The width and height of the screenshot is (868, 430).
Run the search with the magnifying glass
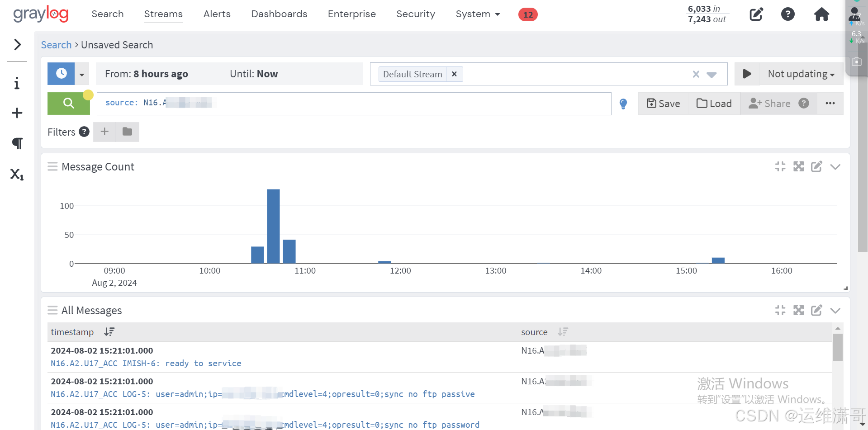(x=68, y=103)
